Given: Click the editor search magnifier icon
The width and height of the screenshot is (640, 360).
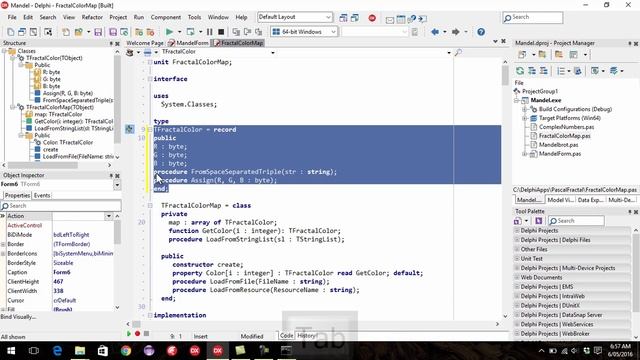Looking at the screenshot, I should (x=458, y=52).
